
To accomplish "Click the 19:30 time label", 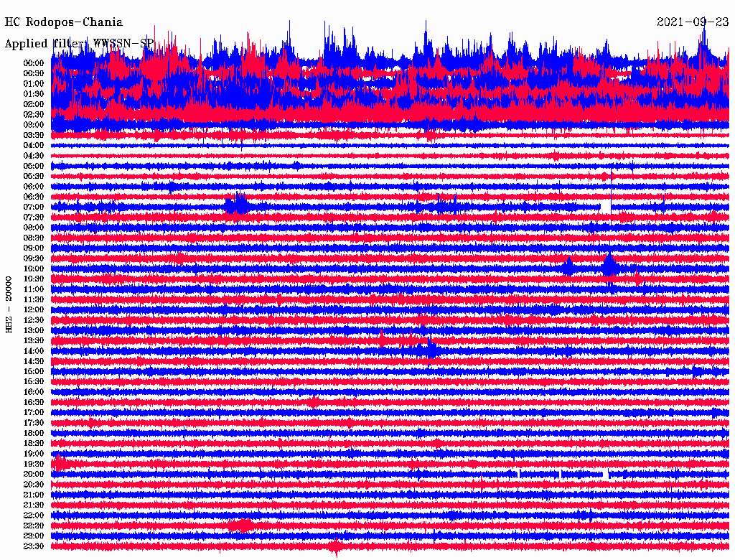I will 34,464.
